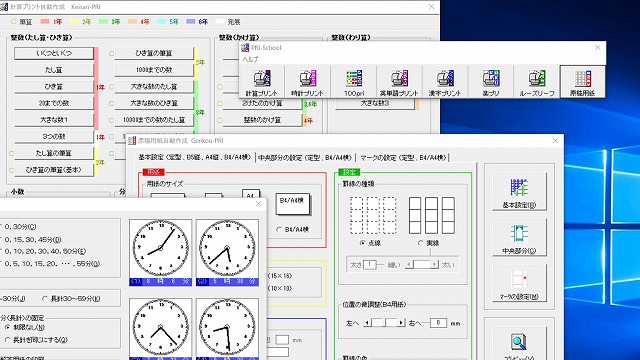
Task: Launch 楽プリ in PRI-School toolbar
Action: (x=491, y=82)
